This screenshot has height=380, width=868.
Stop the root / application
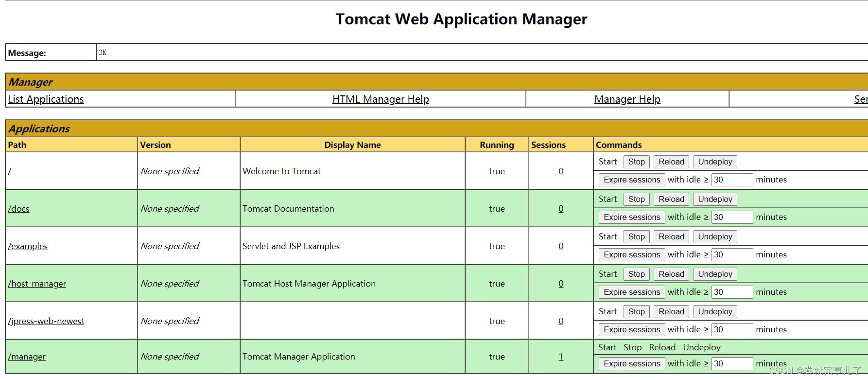click(x=637, y=162)
